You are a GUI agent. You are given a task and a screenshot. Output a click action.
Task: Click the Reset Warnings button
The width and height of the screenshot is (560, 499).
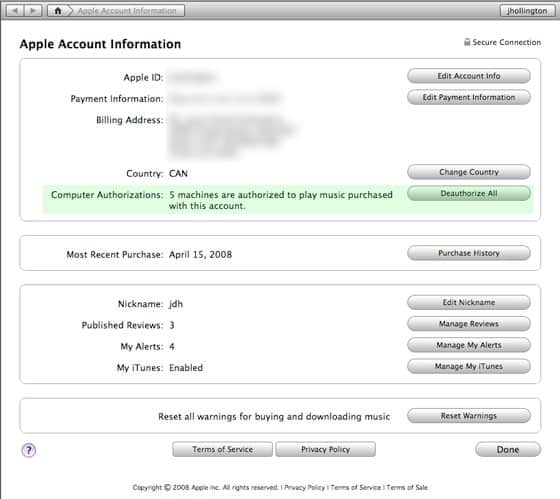(469, 416)
